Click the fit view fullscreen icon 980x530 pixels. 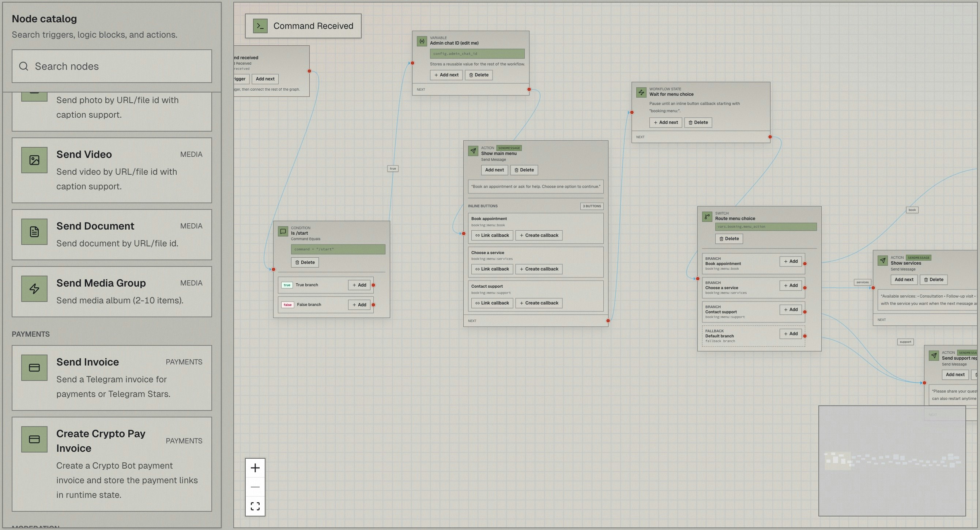click(x=255, y=506)
